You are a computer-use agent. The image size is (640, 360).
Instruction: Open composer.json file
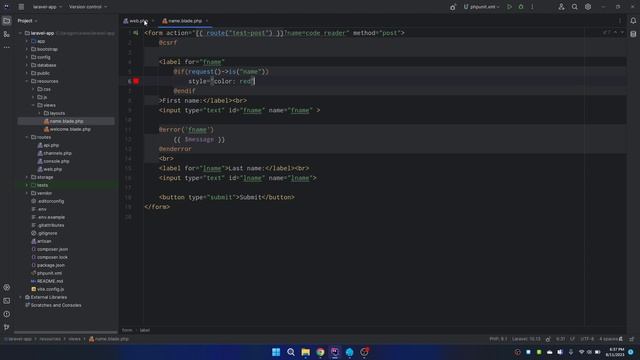49,249
